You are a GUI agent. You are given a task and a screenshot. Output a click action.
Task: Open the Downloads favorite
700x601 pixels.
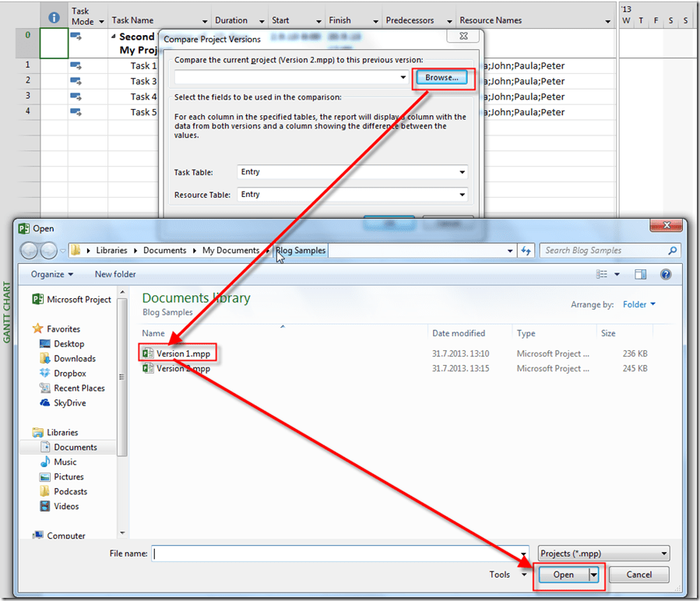(75, 359)
